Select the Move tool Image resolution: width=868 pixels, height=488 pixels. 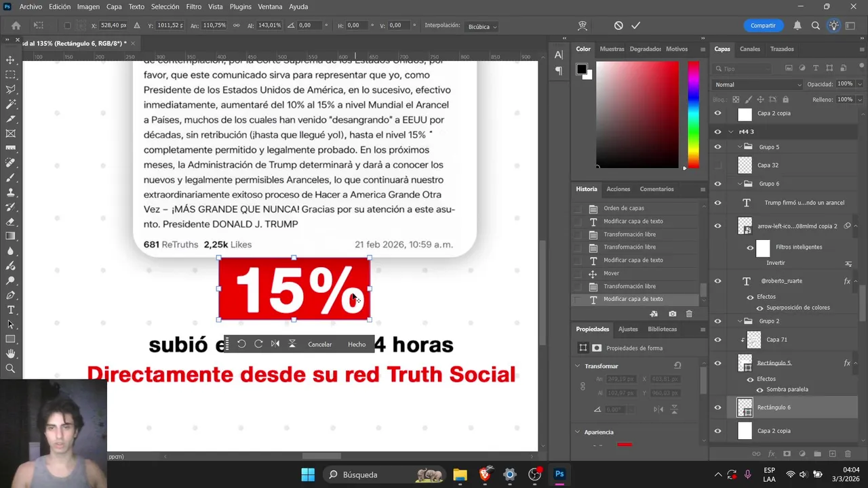[10, 60]
